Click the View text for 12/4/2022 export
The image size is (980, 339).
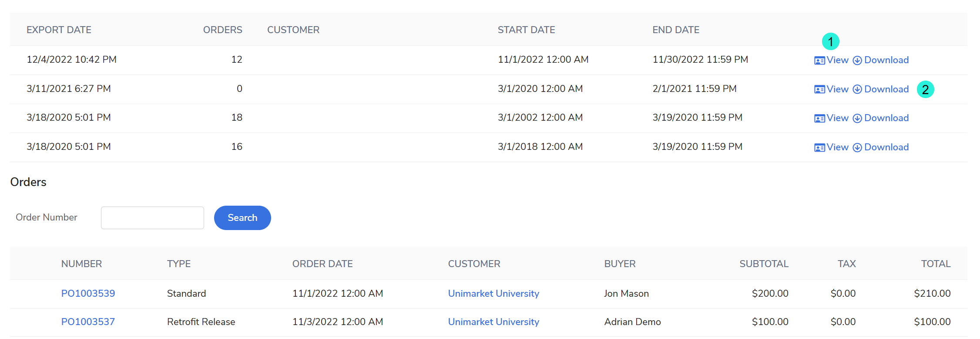[838, 60]
